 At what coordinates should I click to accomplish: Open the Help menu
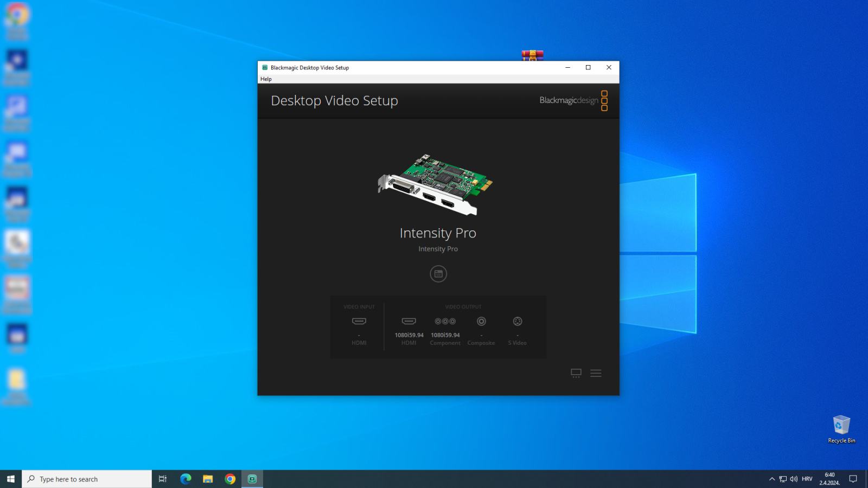[x=266, y=79]
